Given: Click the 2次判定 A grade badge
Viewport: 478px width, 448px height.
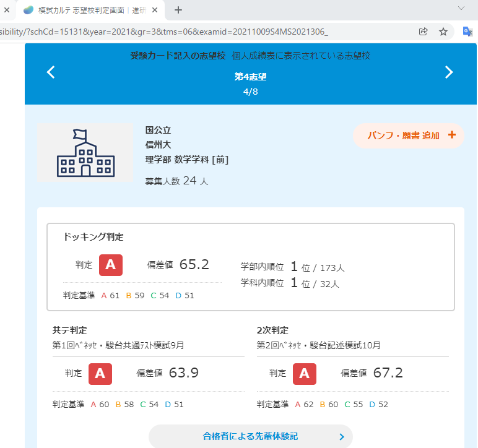Looking at the screenshot, I should coord(305,374).
